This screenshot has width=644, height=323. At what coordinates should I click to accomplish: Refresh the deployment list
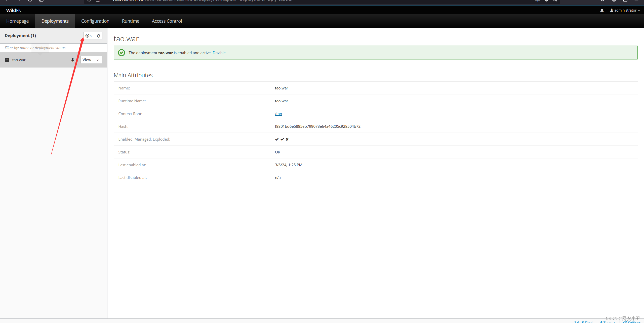click(99, 36)
